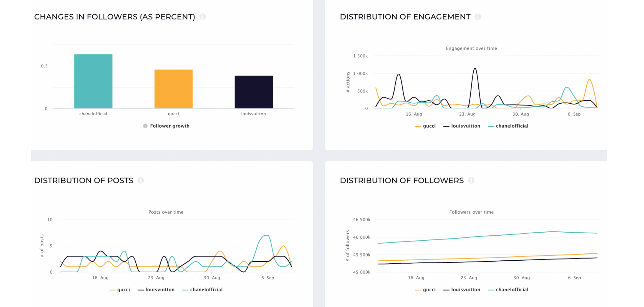Open info icon beside Changes in Followers title

point(203,17)
